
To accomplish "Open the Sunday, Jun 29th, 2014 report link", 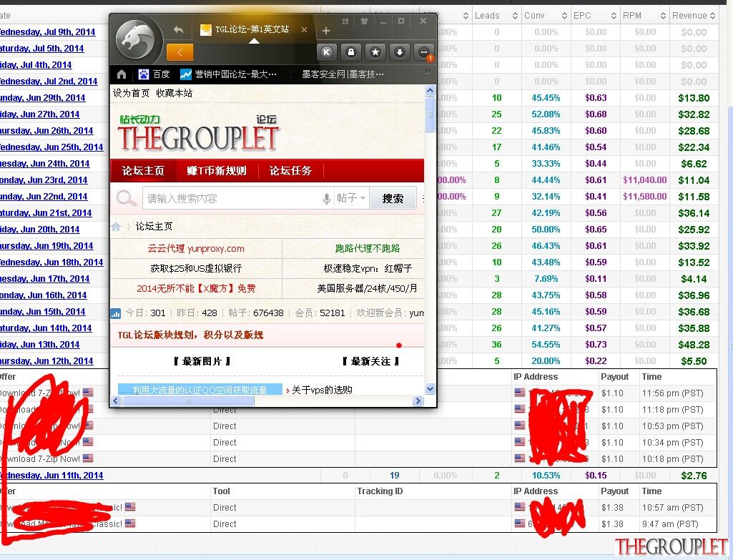I will coord(42,98).
